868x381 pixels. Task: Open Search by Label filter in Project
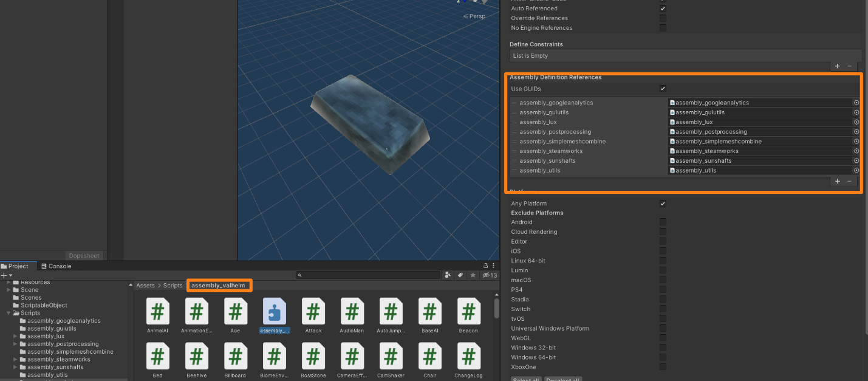click(x=460, y=275)
